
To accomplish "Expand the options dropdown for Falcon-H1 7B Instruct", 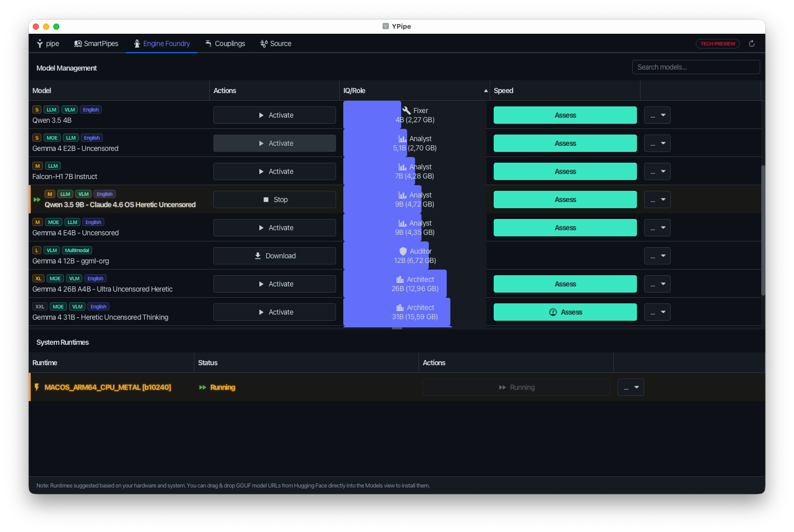I will click(657, 171).
